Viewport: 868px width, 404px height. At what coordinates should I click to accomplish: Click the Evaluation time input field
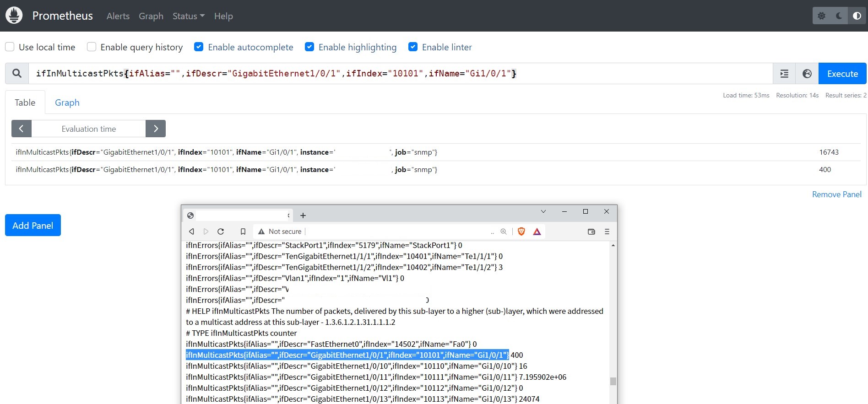[x=89, y=129]
